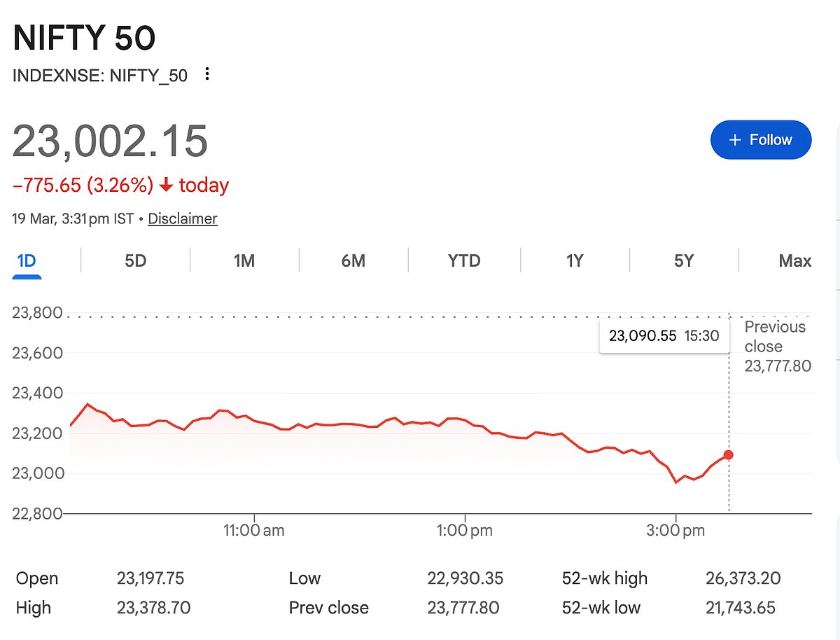
Task: Click the red data point on chart
Action: (x=729, y=455)
